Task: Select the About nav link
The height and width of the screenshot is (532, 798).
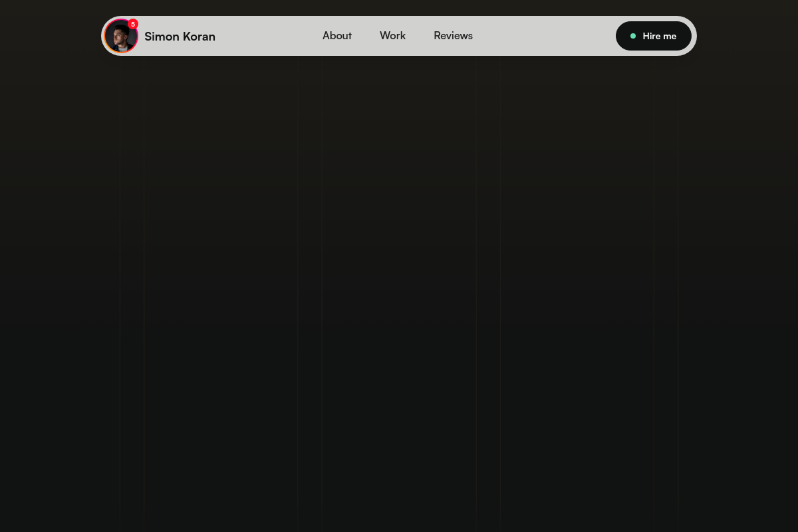Action: [x=337, y=36]
